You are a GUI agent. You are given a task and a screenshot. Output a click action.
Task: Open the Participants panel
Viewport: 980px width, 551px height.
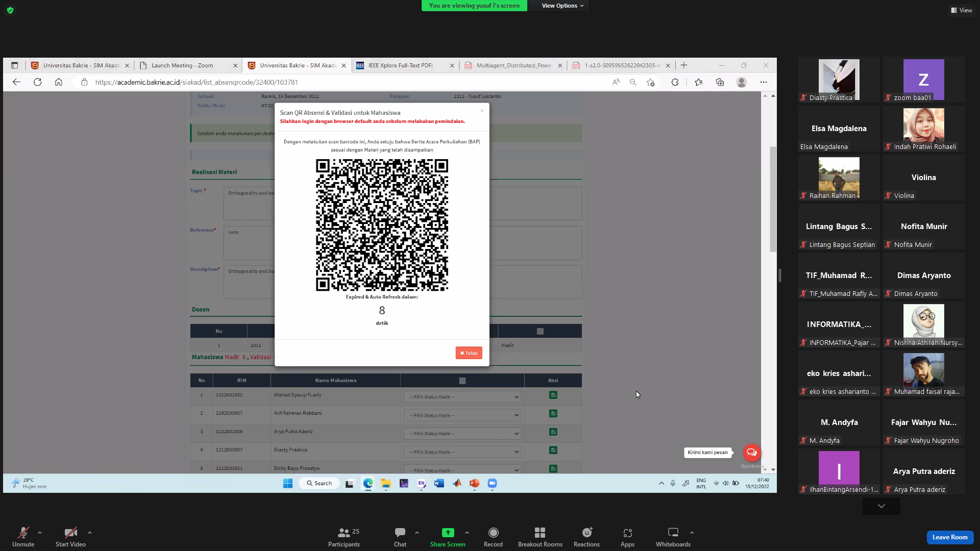(344, 537)
